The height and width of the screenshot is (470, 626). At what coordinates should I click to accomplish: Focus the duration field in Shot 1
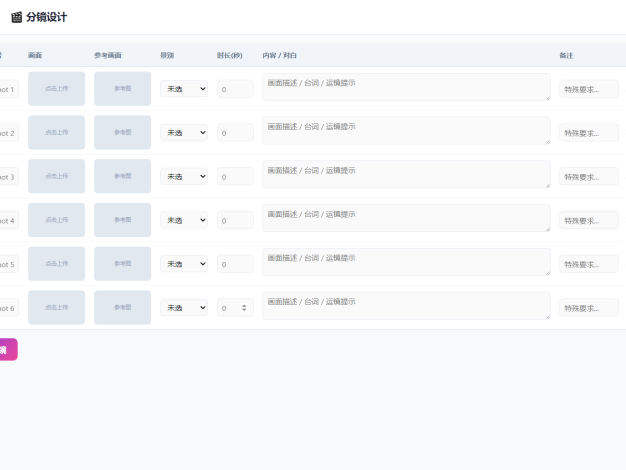coord(235,89)
